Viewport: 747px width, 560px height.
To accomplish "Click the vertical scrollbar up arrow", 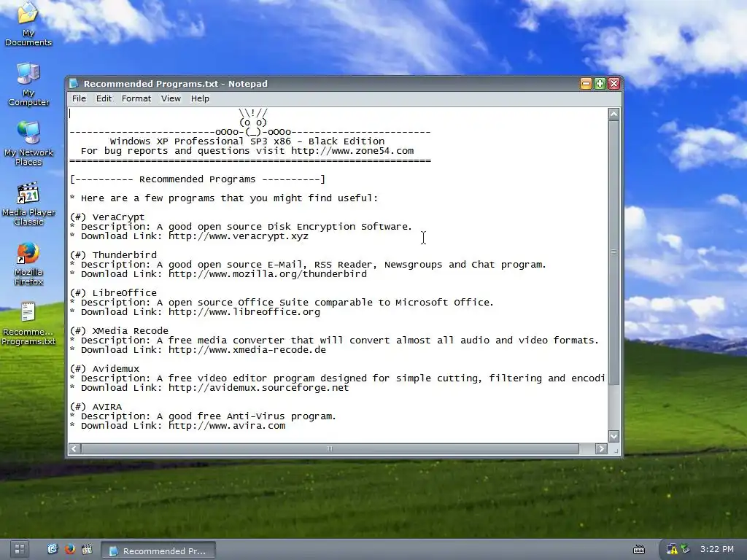I will point(614,114).
